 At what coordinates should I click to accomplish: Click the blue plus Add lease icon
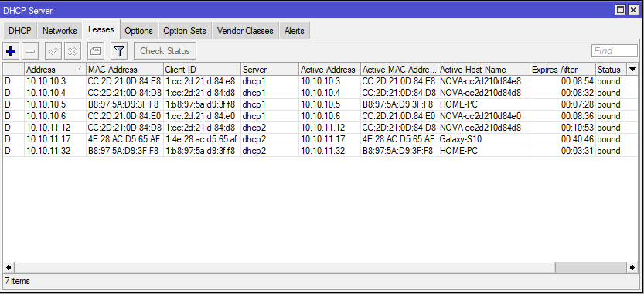tap(11, 51)
